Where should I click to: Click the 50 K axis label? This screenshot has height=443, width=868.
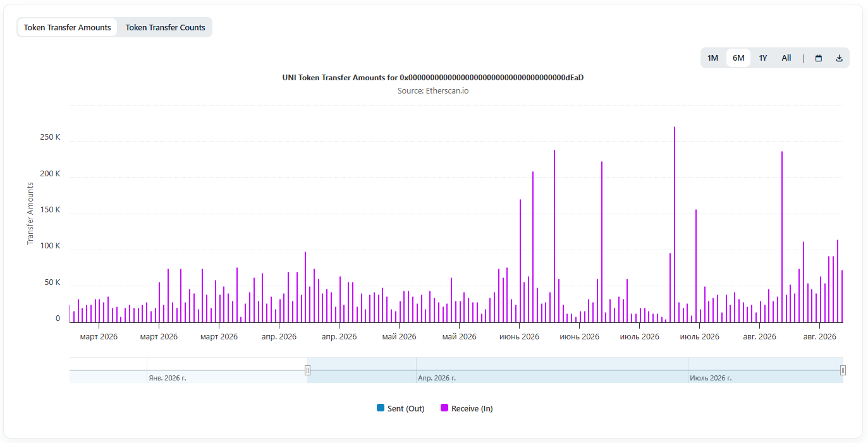point(51,282)
